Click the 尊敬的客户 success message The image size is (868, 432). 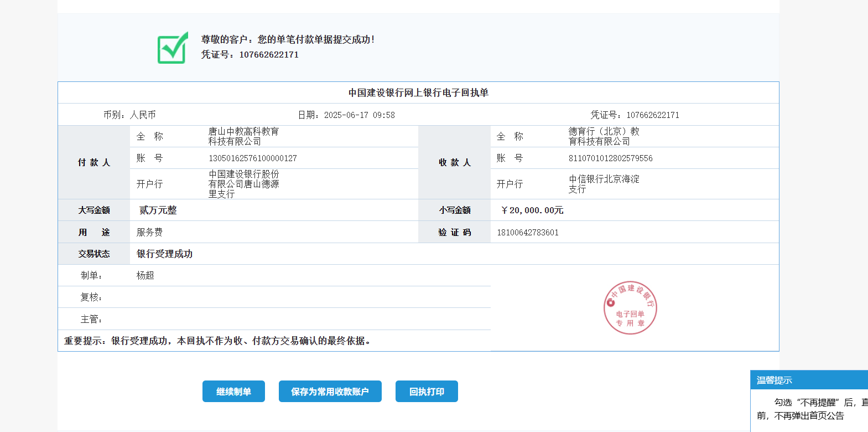click(288, 39)
